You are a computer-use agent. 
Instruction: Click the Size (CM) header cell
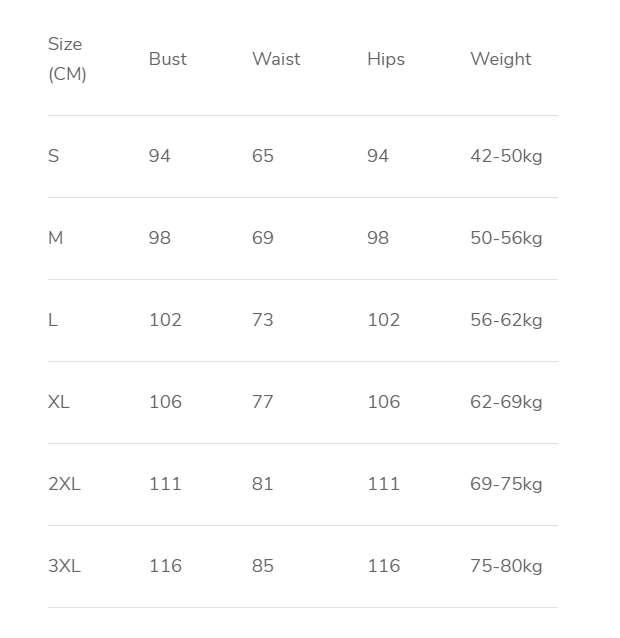(x=67, y=59)
